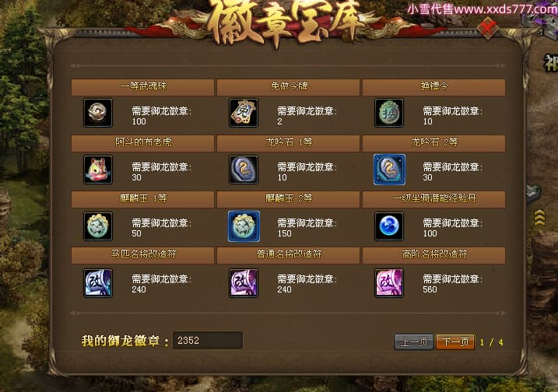This screenshot has height=392, width=558.
Task: Select the 龙吟石 1等 stone icon
Action: [244, 170]
